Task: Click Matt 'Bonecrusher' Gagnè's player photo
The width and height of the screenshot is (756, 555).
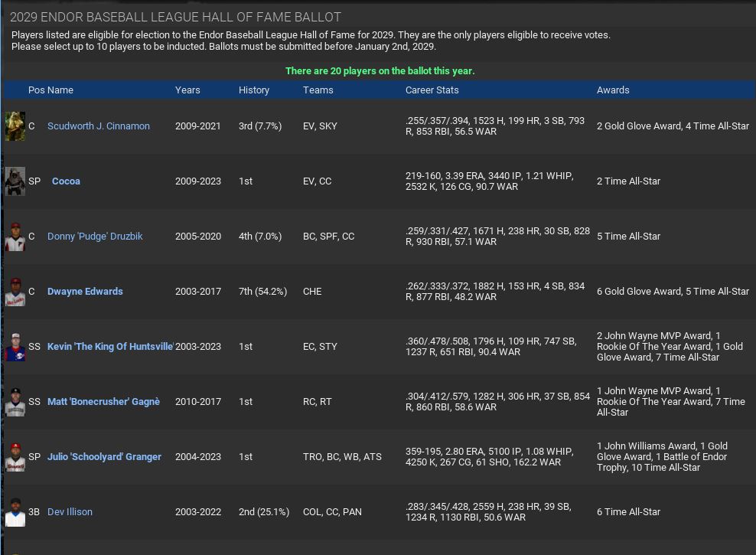Action: point(15,402)
